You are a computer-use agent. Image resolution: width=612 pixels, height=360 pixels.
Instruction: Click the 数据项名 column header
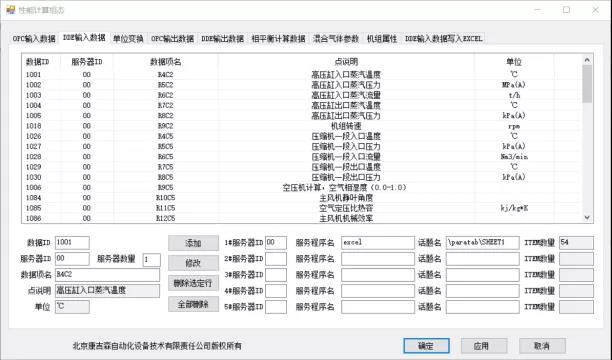(x=165, y=62)
